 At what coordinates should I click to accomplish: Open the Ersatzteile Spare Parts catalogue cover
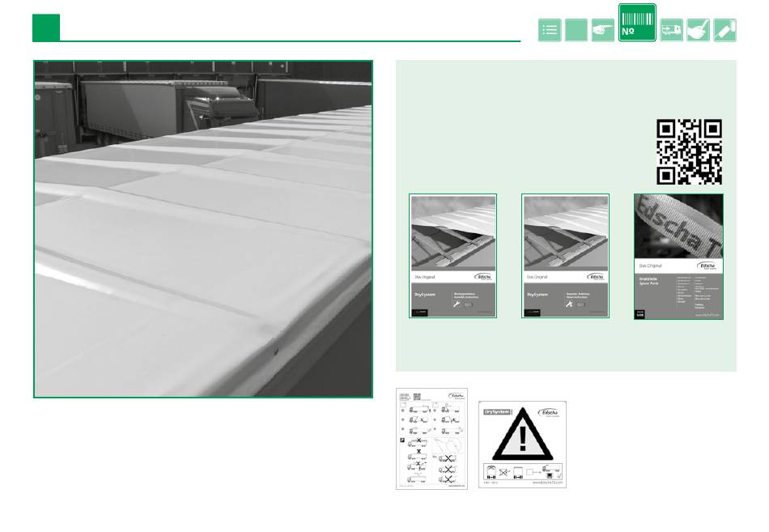point(678,256)
